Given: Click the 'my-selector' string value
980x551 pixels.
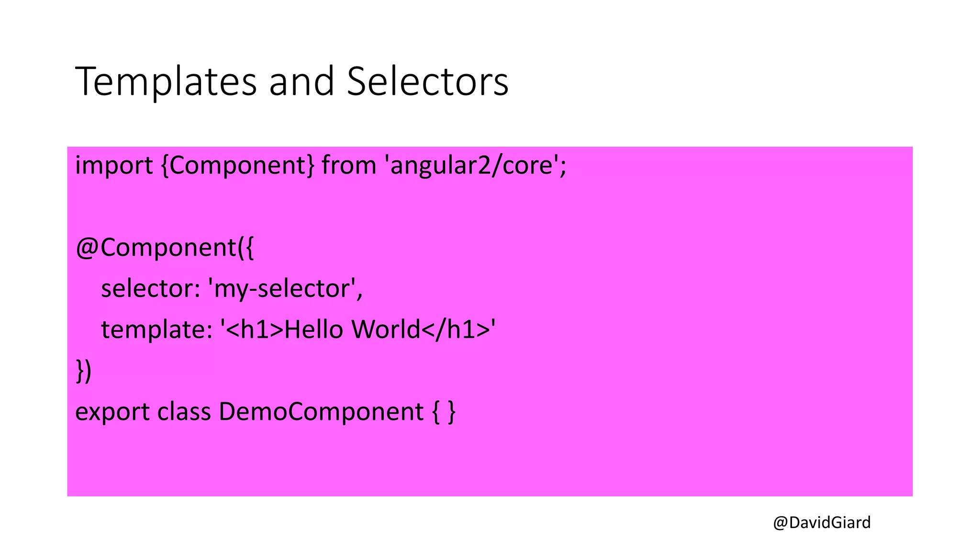Looking at the screenshot, I should click(283, 289).
